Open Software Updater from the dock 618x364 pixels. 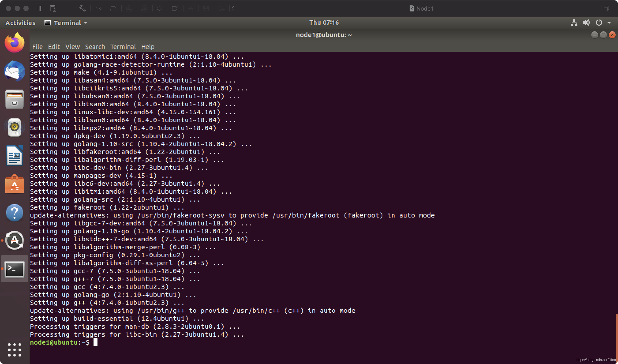(15, 240)
